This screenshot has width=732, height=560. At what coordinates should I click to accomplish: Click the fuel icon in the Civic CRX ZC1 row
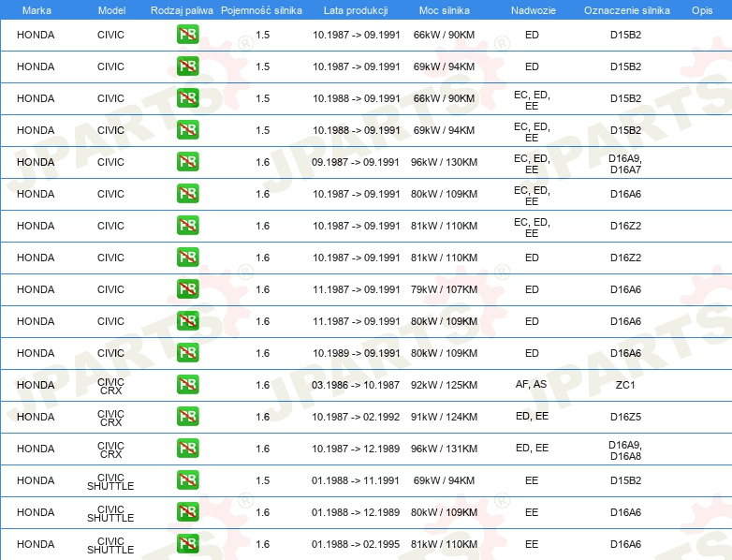pos(187,384)
